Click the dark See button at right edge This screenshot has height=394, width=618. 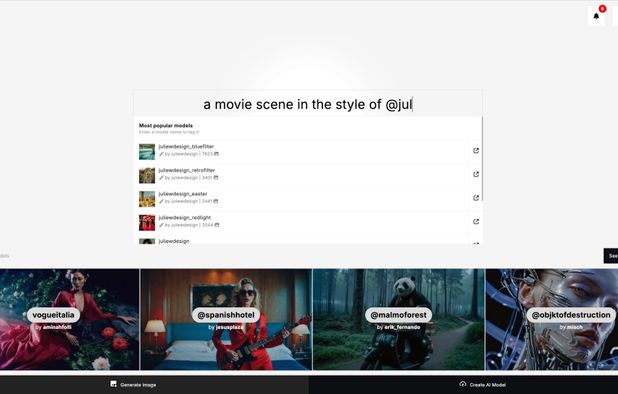[x=611, y=256]
